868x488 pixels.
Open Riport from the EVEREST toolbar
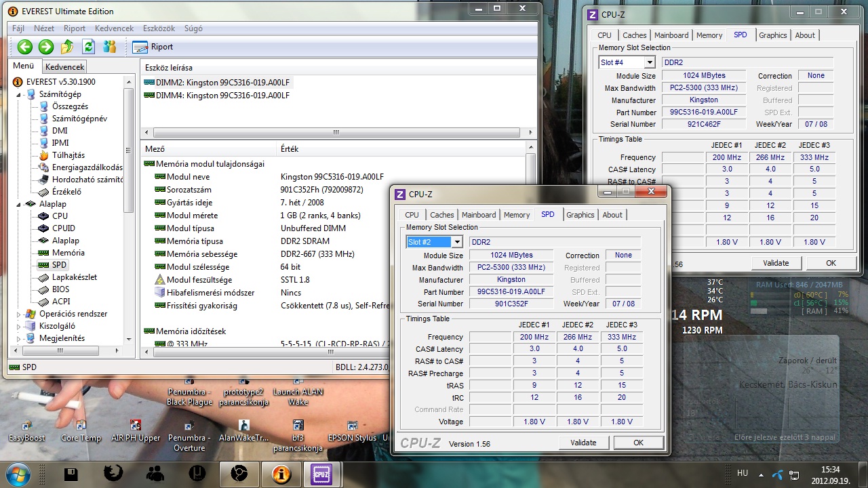click(153, 47)
